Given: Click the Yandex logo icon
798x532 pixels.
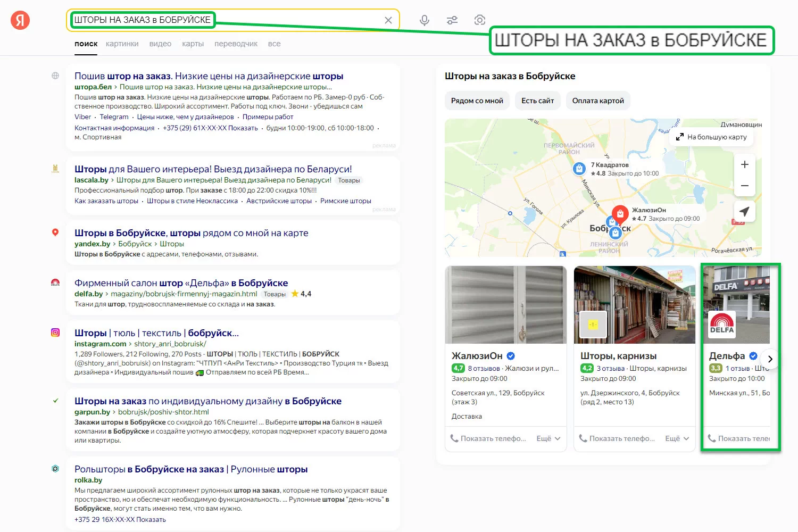Looking at the screenshot, I should (x=20, y=20).
